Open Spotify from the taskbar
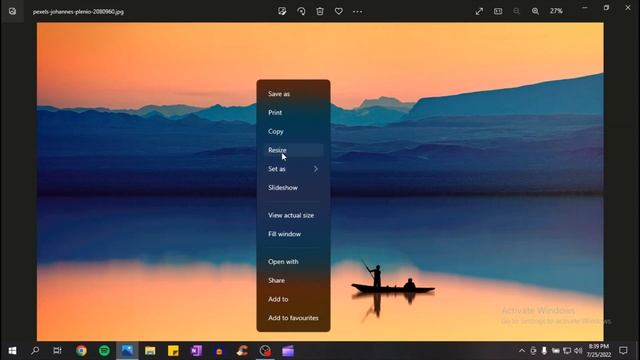The width and height of the screenshot is (640, 360). tap(104, 351)
